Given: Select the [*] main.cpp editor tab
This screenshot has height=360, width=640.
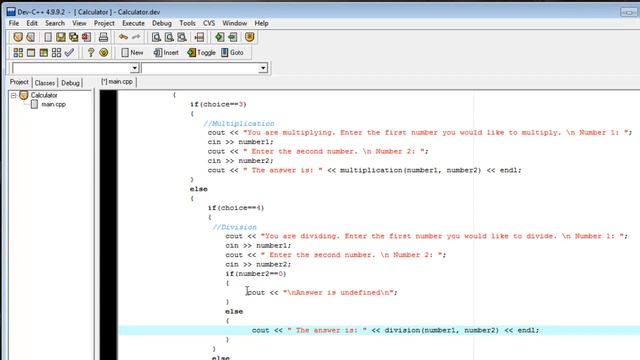Looking at the screenshot, I should click(x=117, y=82).
